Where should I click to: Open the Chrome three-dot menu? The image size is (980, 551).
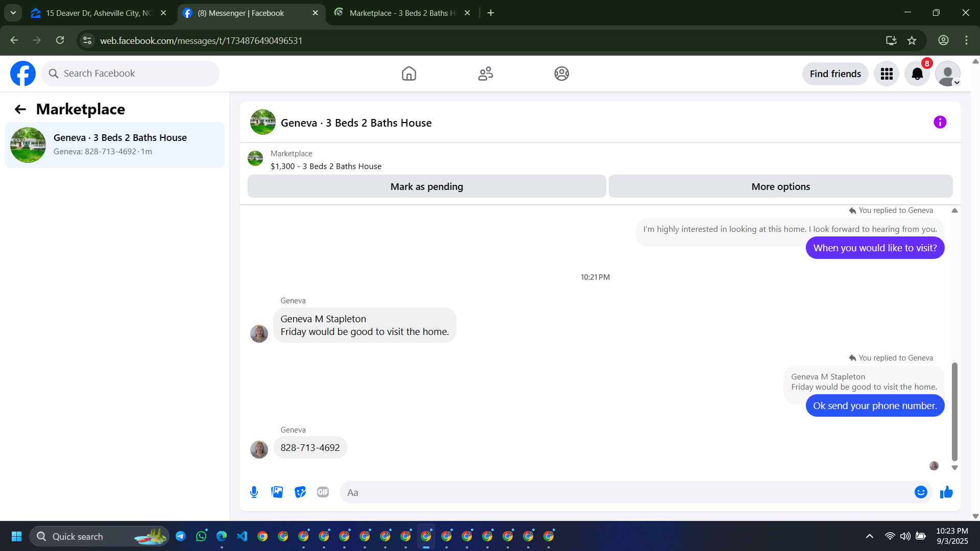966,40
